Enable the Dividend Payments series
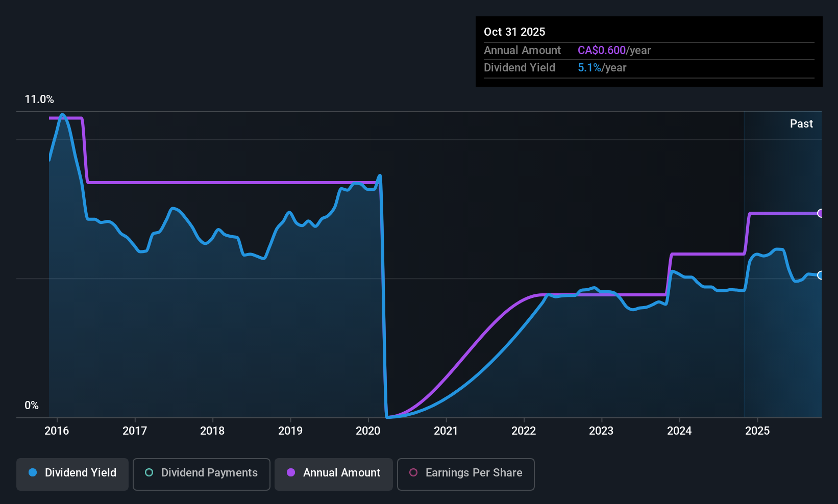Viewport: 838px width, 504px height. coord(201,473)
